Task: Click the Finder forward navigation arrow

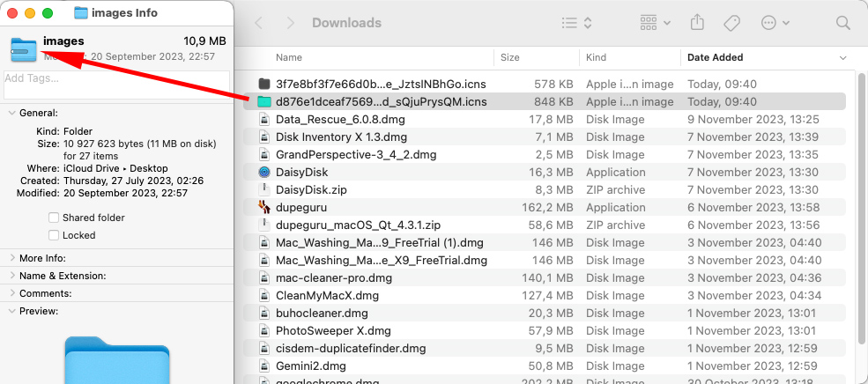Action: click(x=291, y=23)
